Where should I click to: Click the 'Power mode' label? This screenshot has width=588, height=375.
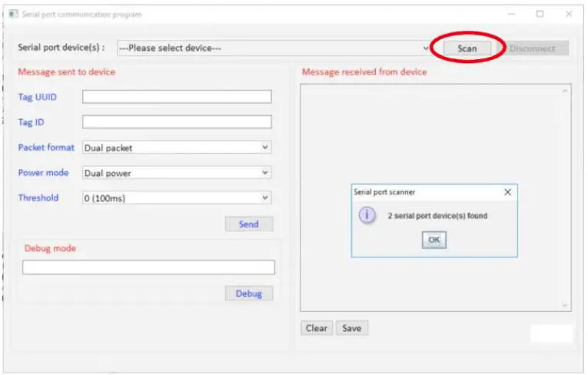coord(44,172)
